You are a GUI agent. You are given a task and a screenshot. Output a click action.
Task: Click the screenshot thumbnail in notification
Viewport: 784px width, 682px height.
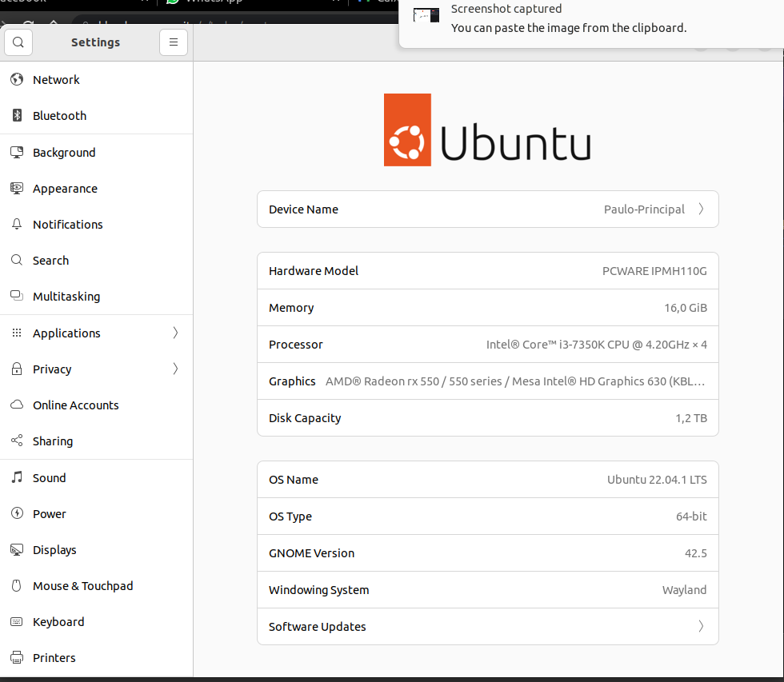pos(426,15)
